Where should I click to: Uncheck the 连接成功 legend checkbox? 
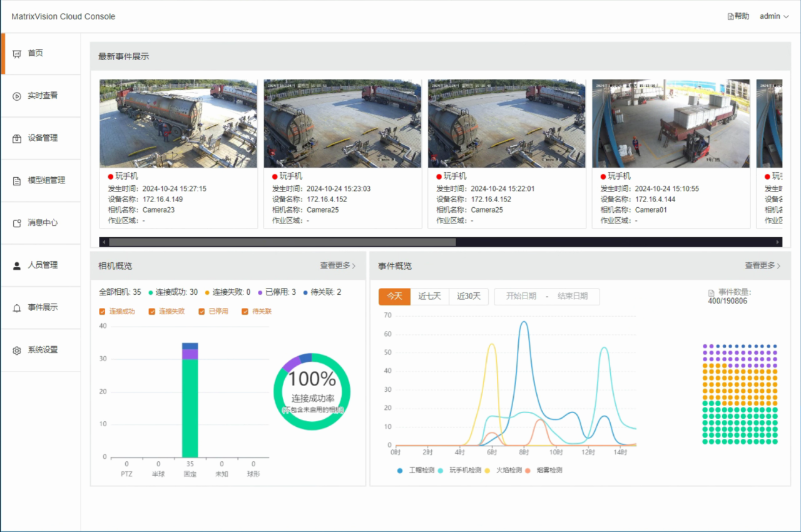(x=103, y=312)
